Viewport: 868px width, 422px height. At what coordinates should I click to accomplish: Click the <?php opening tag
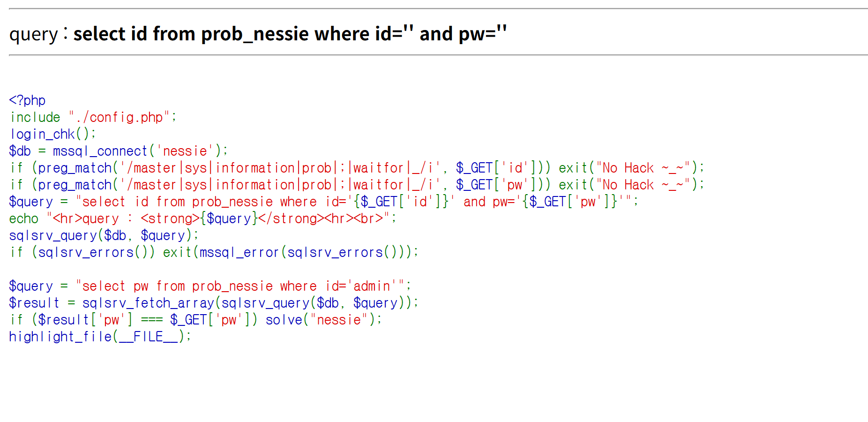27,100
